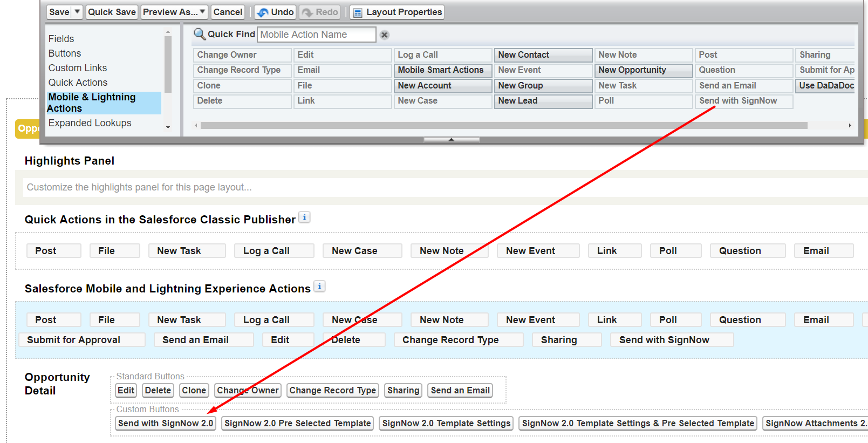Viewport: 868px width, 443px height.
Task: Select Change Record Type in Lightning Actions
Action: point(459,340)
